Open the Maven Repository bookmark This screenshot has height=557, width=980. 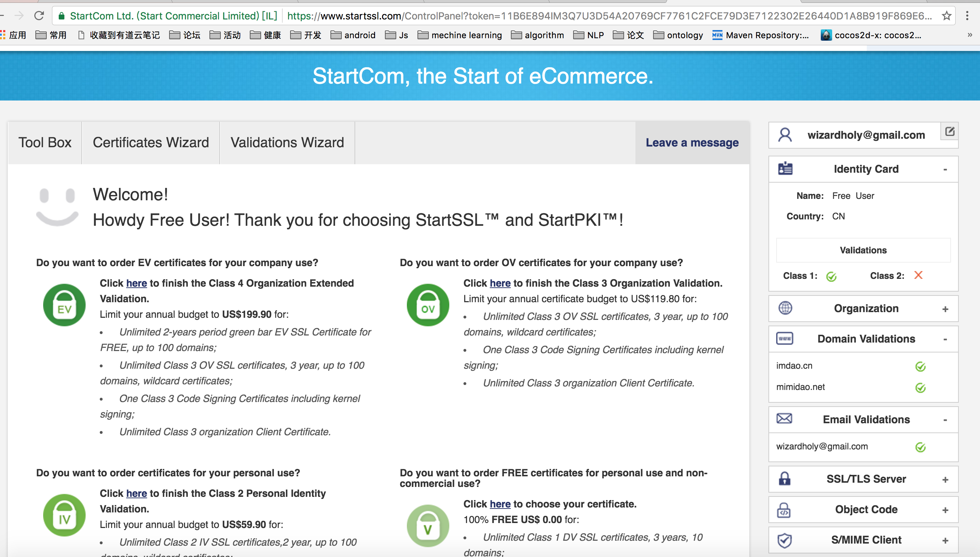coord(761,35)
